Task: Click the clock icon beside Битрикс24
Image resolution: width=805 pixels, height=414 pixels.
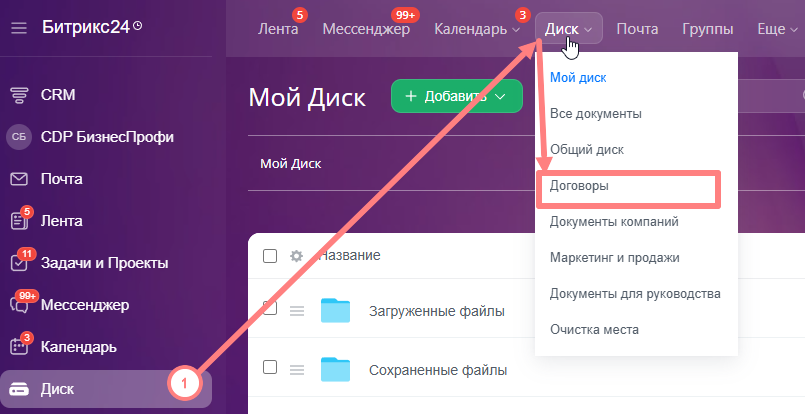Action: click(x=137, y=25)
